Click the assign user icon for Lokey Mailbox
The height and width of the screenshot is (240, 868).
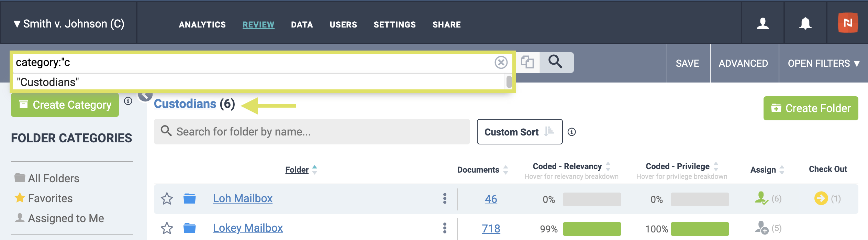click(x=761, y=228)
